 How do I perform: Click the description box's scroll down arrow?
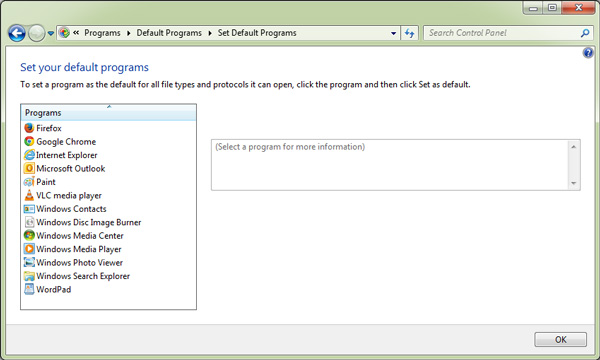click(574, 183)
